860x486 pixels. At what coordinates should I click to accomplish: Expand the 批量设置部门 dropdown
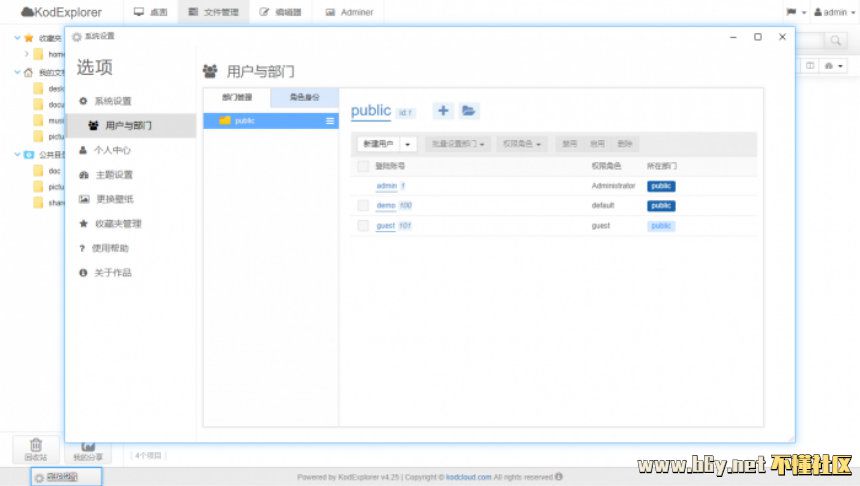[x=458, y=144]
